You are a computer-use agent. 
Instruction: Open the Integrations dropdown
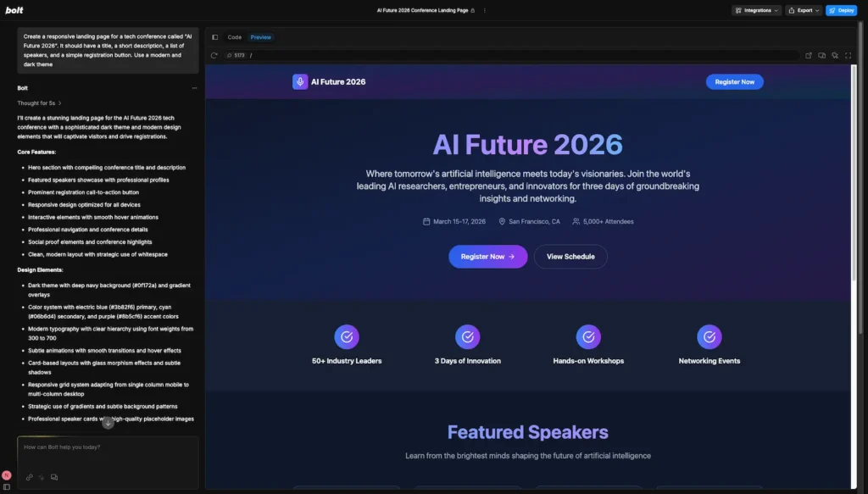pos(755,10)
